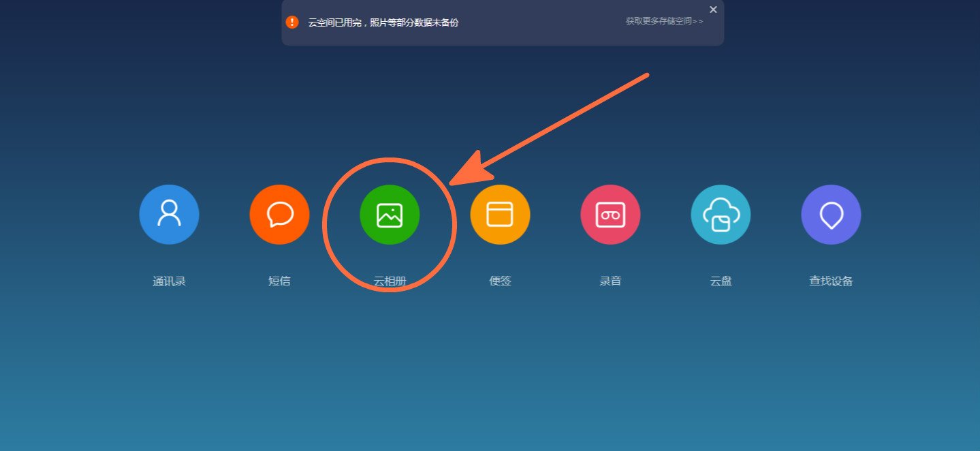Open the 录音 recordings icon
Viewport: 980px width, 451px height.
coord(610,214)
